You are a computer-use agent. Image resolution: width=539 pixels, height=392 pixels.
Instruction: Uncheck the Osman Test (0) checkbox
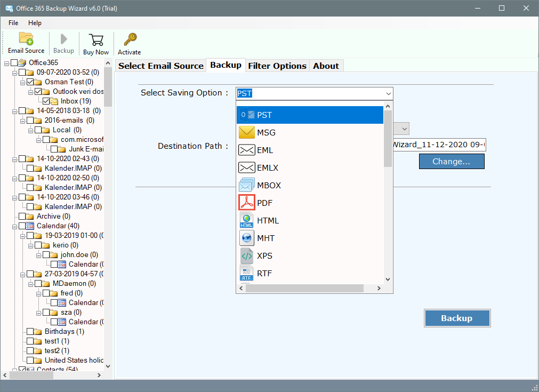point(30,82)
